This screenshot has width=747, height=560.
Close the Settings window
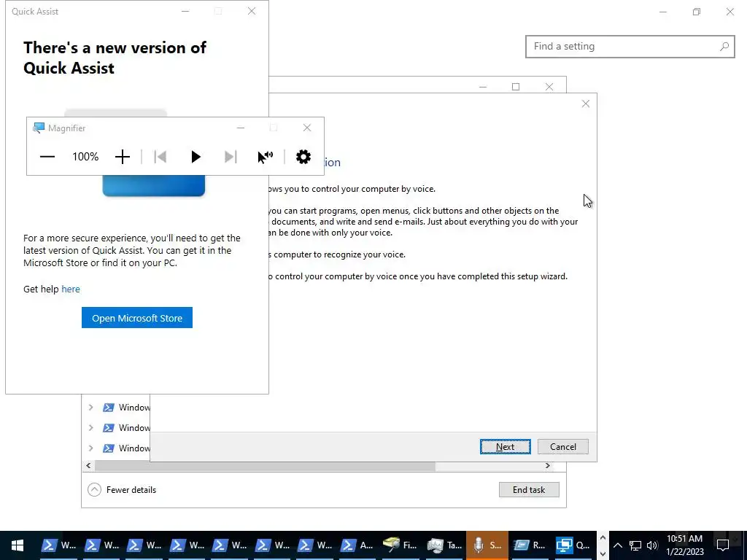click(x=729, y=12)
